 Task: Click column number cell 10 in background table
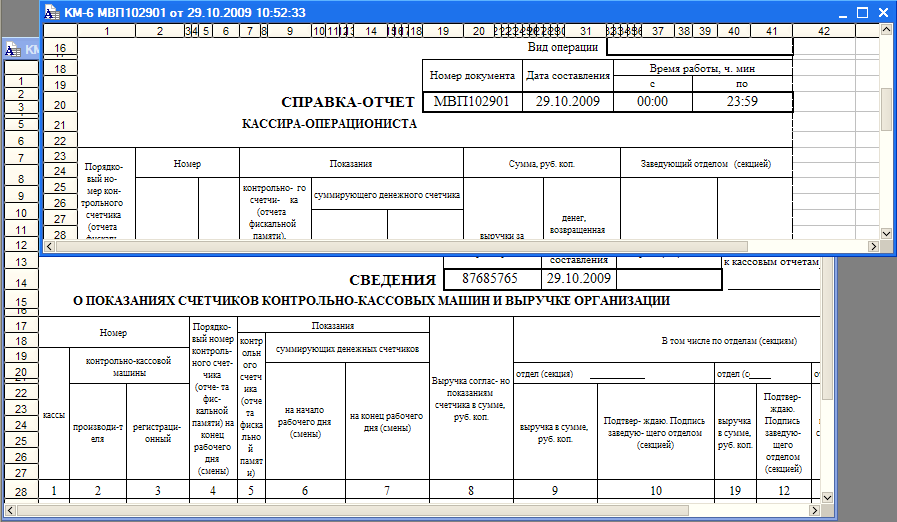coord(656,491)
